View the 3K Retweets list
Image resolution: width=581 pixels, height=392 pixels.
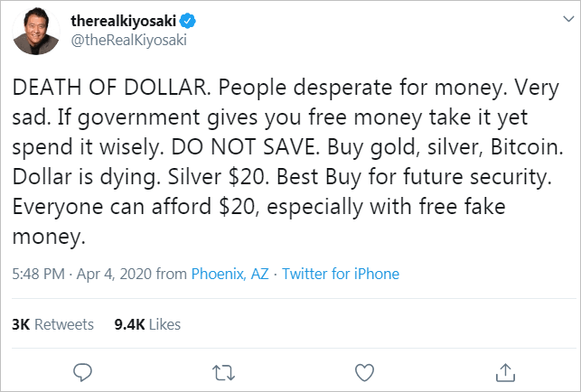[52, 323]
